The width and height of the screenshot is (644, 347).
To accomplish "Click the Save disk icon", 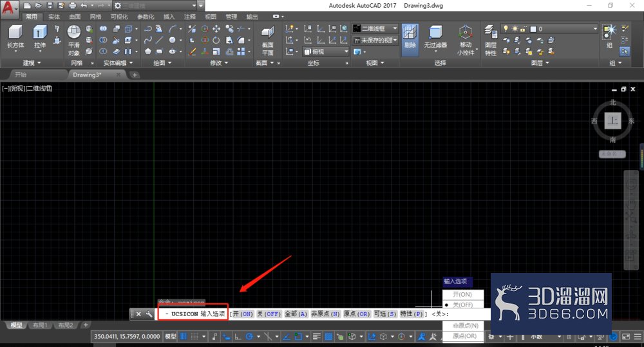I will (x=50, y=6).
